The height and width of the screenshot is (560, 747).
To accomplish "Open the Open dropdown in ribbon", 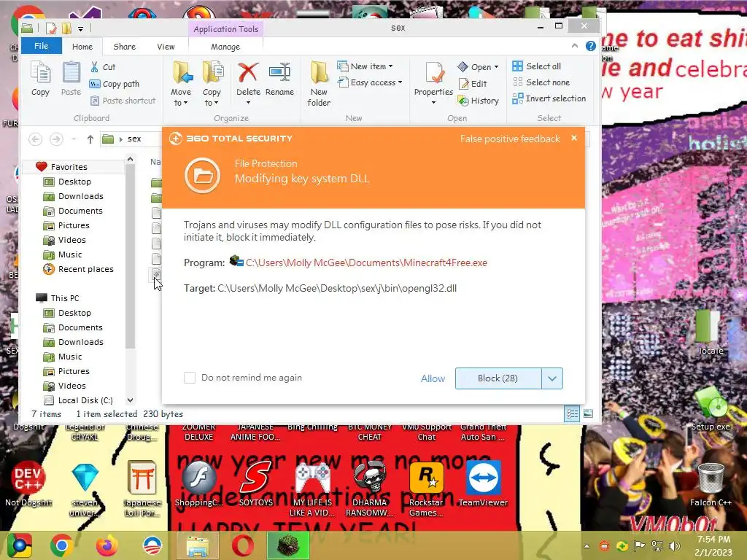I will point(478,67).
